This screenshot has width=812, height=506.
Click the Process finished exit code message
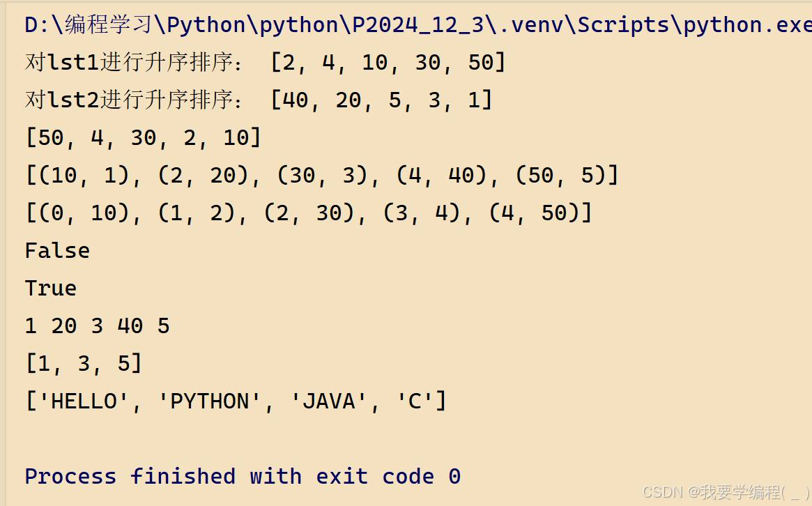pyautogui.click(x=243, y=477)
